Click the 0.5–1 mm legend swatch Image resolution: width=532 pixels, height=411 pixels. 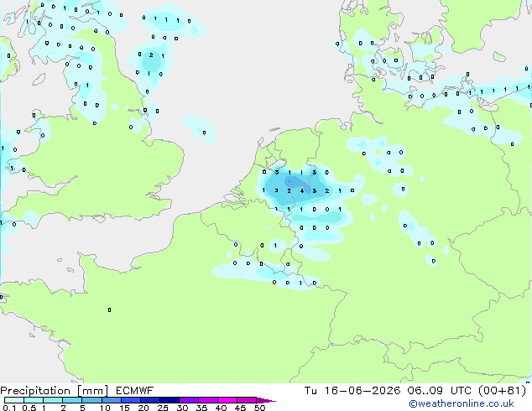tap(34, 400)
